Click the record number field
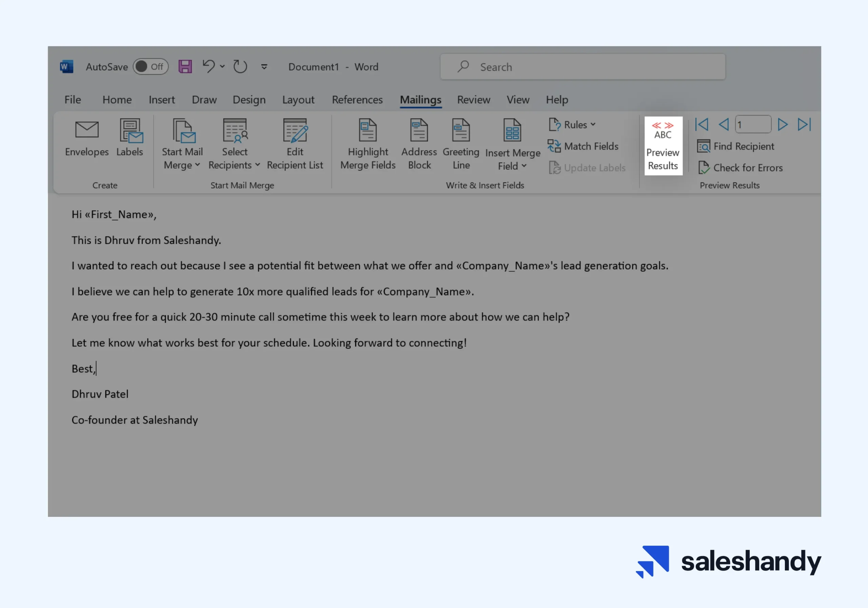868x608 pixels. click(753, 124)
